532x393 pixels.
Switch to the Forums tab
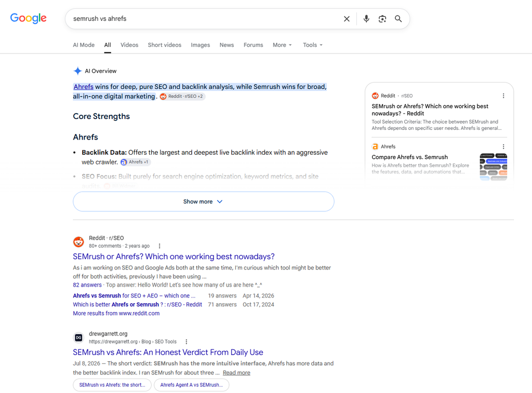click(253, 45)
